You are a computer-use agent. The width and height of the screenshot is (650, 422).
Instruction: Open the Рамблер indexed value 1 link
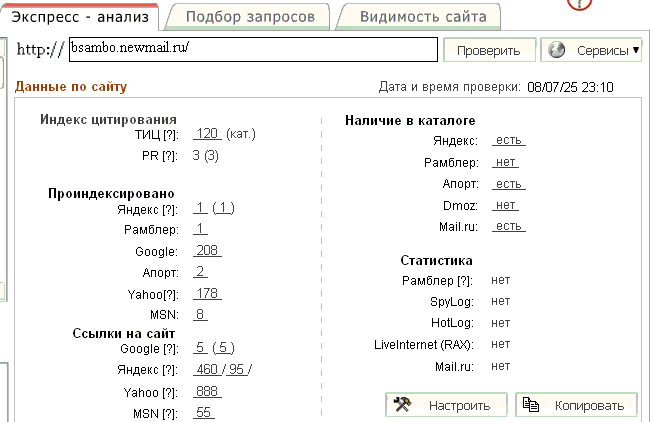(x=200, y=228)
